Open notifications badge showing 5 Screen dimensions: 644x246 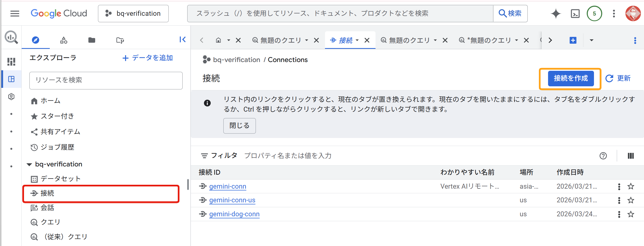click(x=594, y=13)
